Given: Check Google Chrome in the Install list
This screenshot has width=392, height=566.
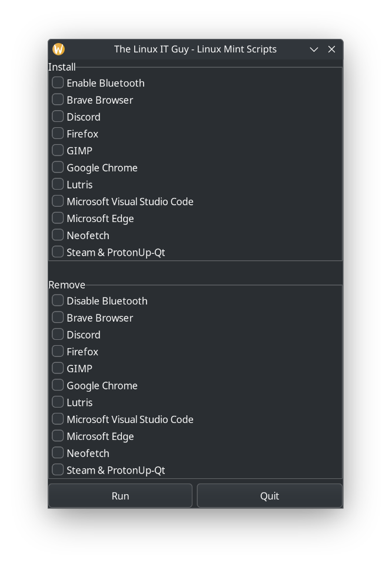Looking at the screenshot, I should coord(58,167).
